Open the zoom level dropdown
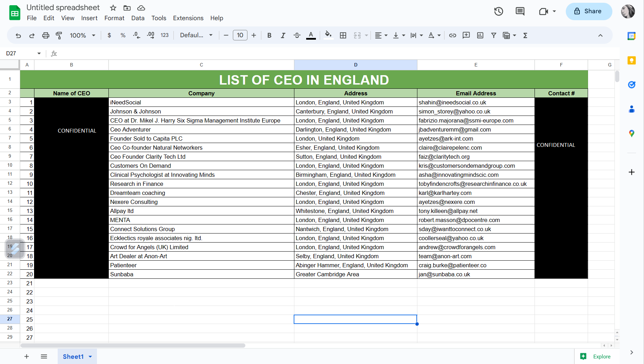The height and width of the screenshot is (364, 644). tap(83, 35)
